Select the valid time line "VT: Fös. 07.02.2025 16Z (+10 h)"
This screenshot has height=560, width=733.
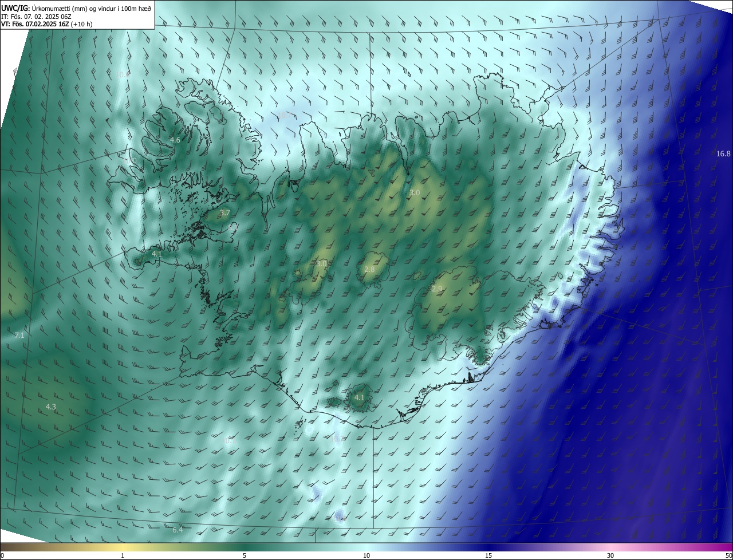click(x=46, y=25)
